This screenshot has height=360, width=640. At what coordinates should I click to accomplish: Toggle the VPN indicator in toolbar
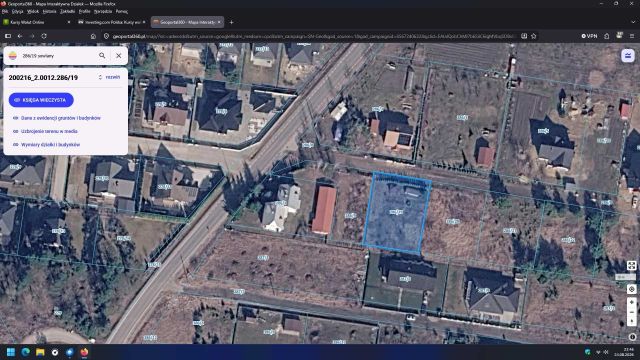point(589,36)
